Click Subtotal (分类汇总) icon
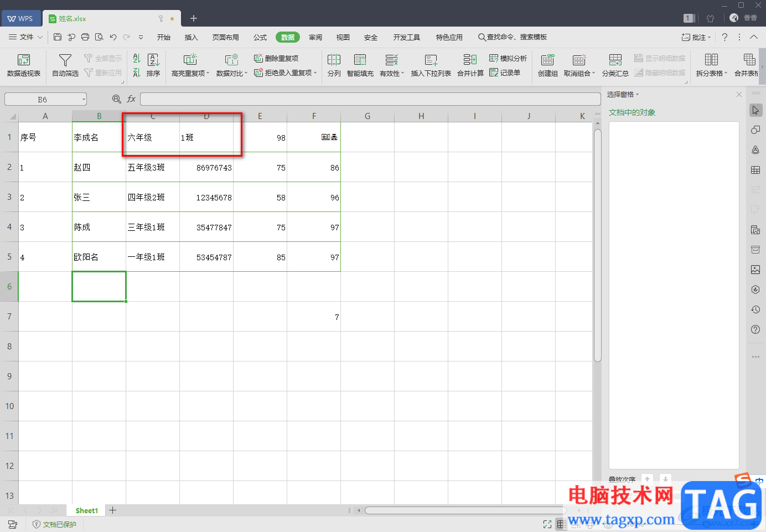766x532 pixels. (615, 65)
